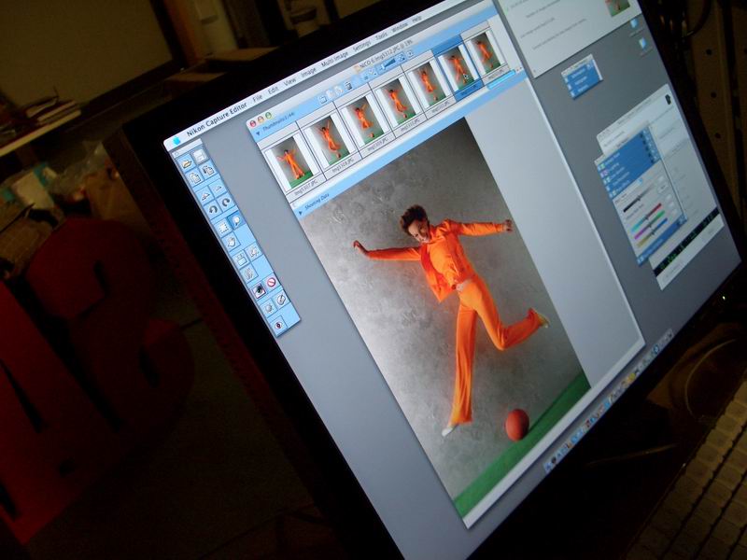
Task: Collapse the Thumbnails panel disclosure triangle
Action: tap(257, 135)
